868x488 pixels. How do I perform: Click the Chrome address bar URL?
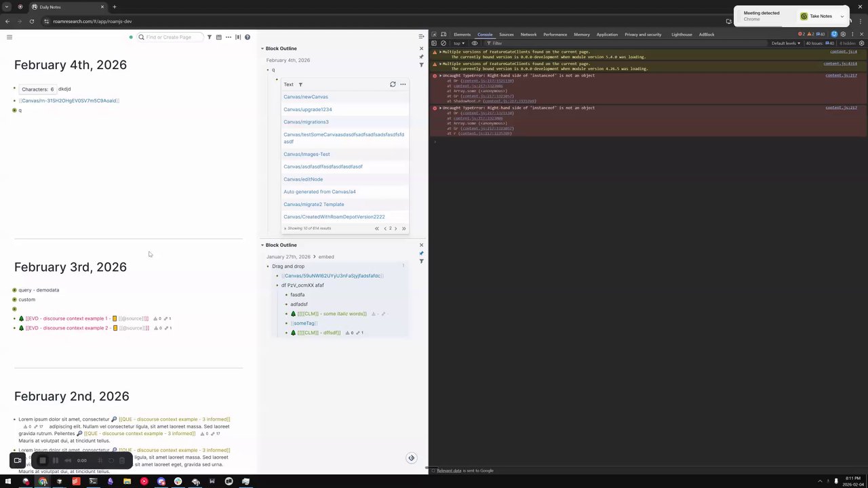[92, 22]
